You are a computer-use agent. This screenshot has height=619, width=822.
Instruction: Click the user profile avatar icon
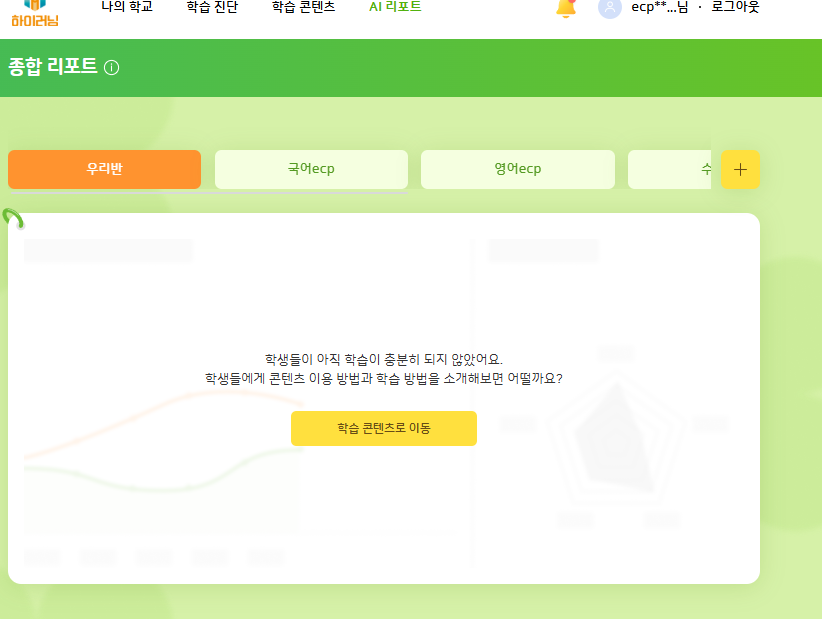(x=609, y=8)
